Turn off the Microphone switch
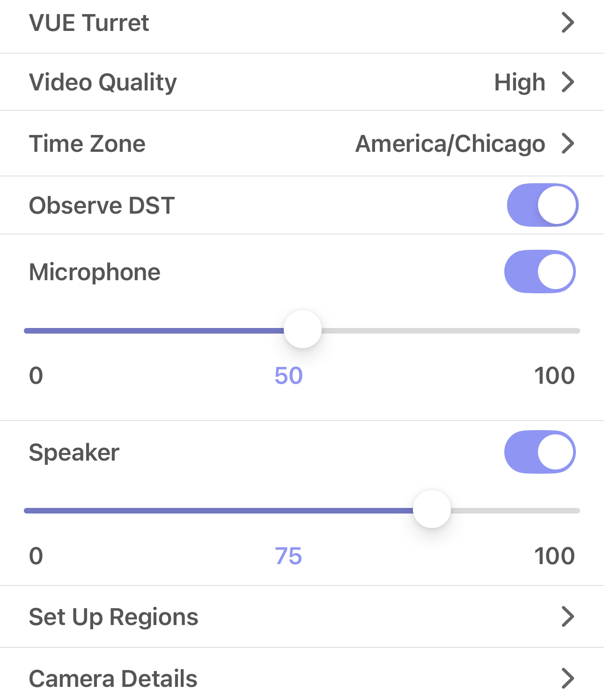This screenshot has width=604, height=700. [539, 272]
